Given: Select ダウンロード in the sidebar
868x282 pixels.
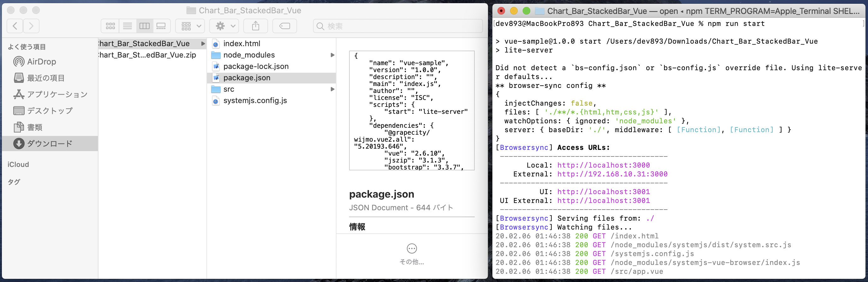Looking at the screenshot, I should (x=50, y=143).
